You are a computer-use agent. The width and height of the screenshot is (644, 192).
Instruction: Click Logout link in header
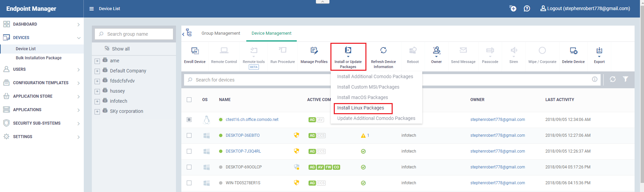click(x=585, y=8)
